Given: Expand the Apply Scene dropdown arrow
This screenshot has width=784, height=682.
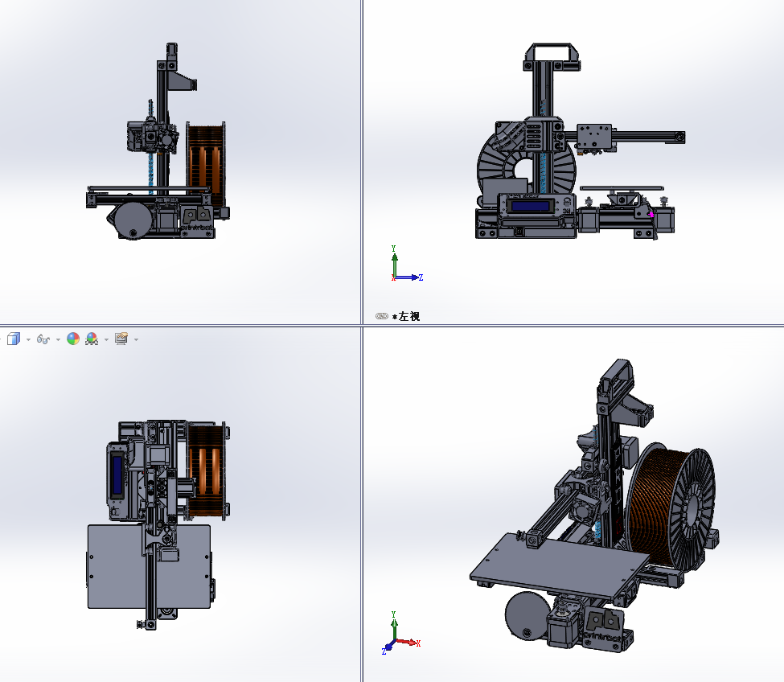Looking at the screenshot, I should coord(106,339).
